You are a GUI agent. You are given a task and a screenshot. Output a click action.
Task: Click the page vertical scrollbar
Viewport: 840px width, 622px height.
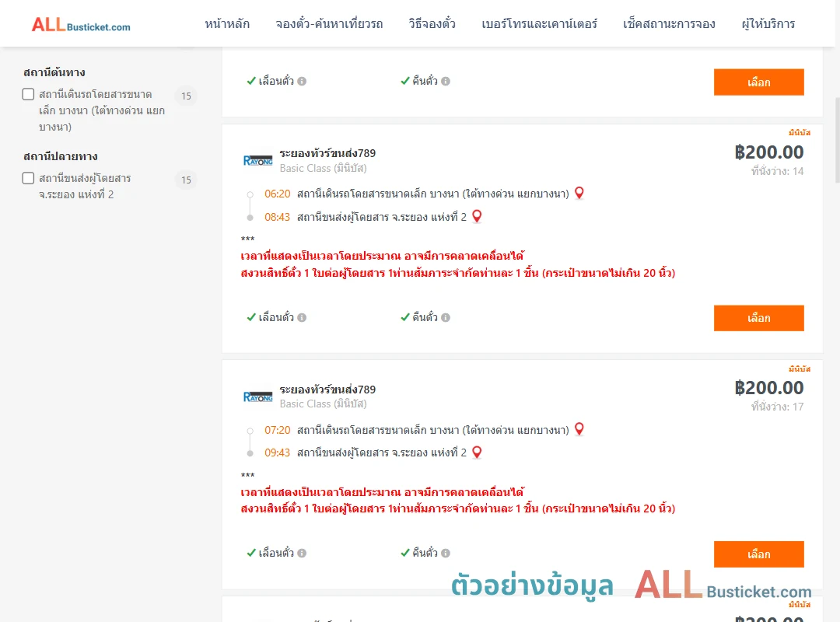coord(837,141)
